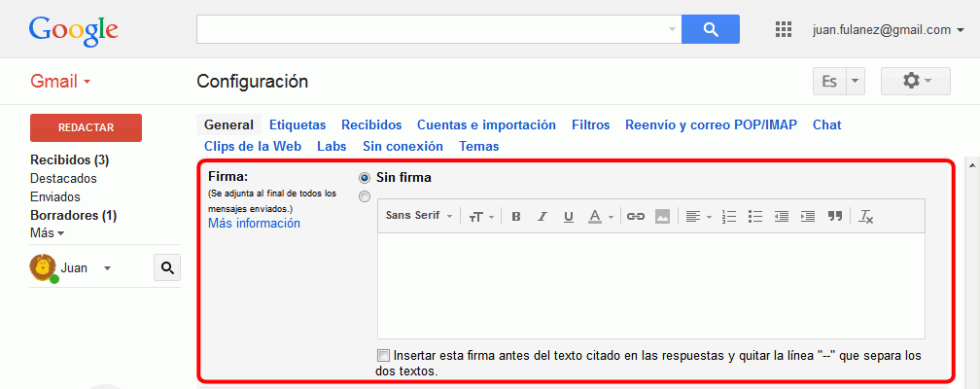The height and width of the screenshot is (389, 980).
Task: Open the Enviados folder
Action: tap(55, 197)
